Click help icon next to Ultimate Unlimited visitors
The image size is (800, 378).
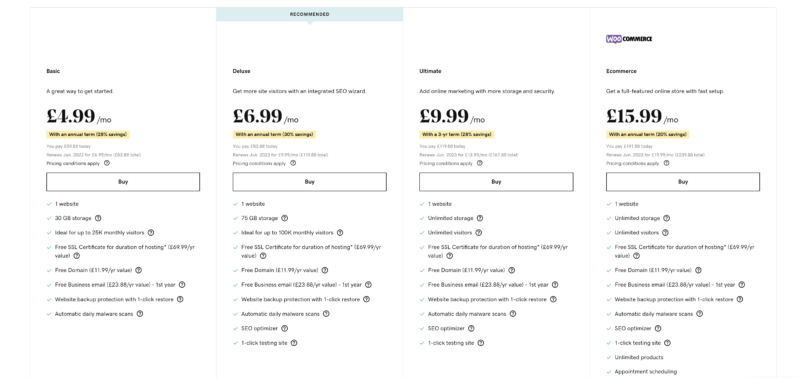point(479,233)
